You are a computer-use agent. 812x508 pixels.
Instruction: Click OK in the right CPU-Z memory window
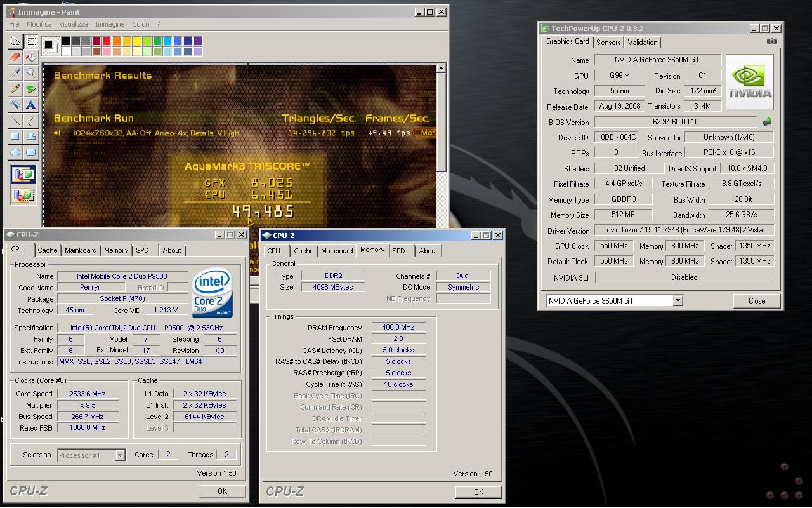478,491
